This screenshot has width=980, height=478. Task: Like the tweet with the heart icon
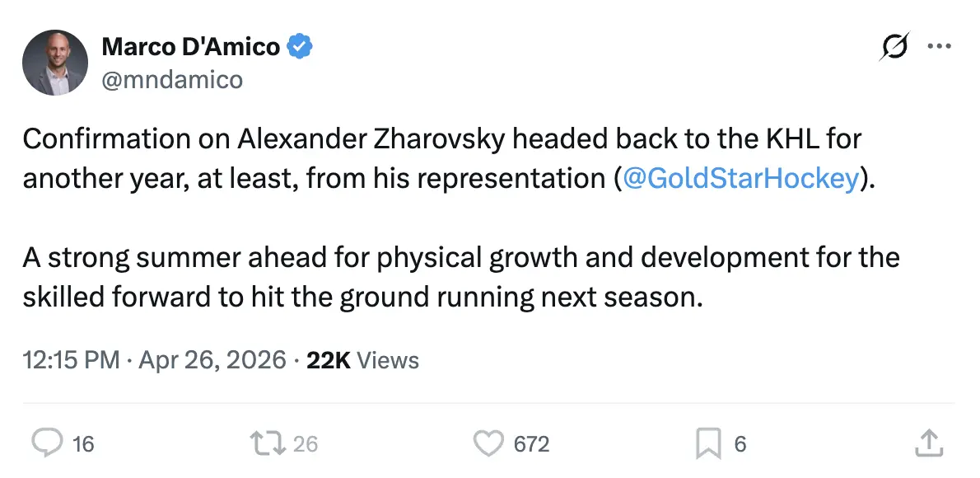tap(488, 443)
